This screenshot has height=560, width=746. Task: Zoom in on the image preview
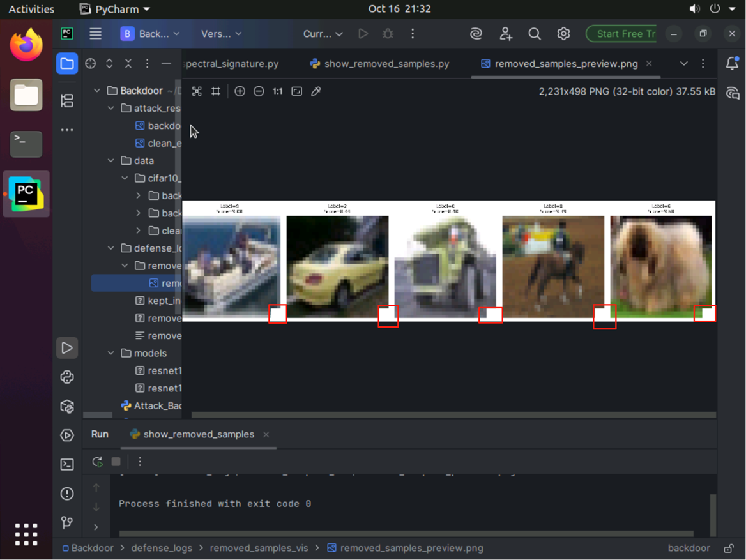click(x=240, y=91)
